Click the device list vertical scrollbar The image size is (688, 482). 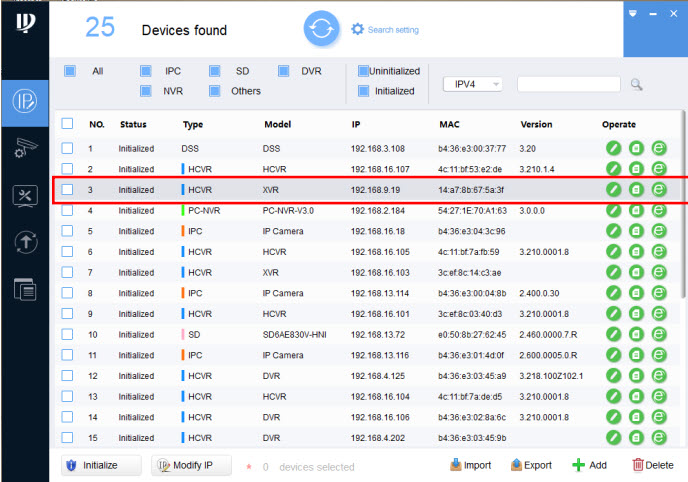684,206
